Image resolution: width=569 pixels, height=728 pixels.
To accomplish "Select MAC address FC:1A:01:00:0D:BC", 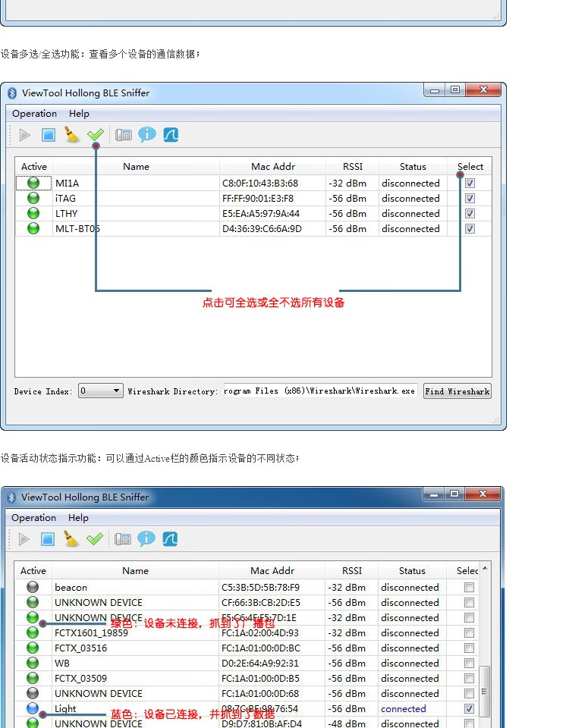I will (x=261, y=648).
